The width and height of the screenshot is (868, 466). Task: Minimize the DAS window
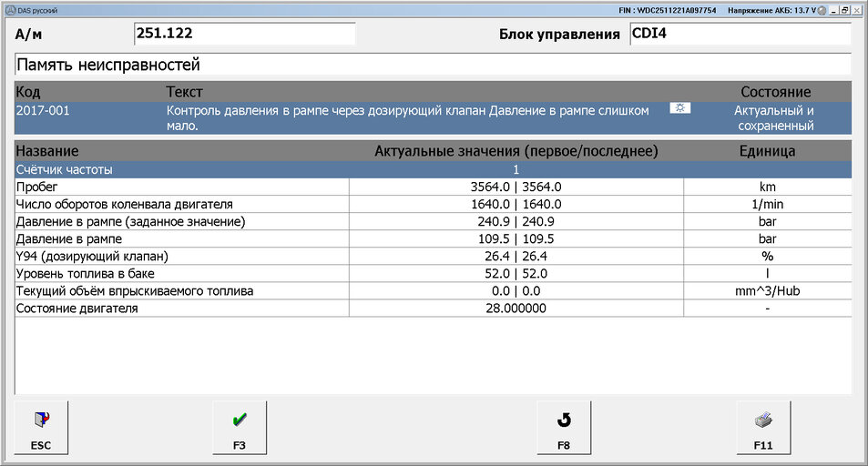(833, 11)
